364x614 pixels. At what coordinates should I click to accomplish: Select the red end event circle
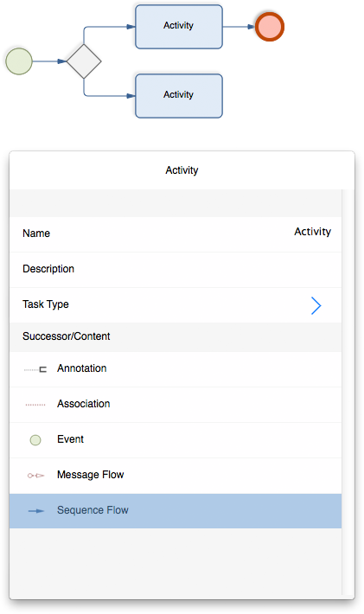[x=269, y=27]
